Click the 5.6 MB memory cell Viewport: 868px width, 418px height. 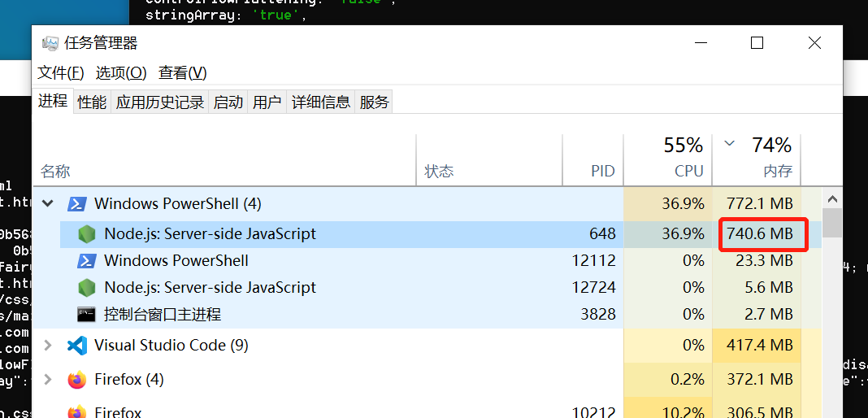pos(756,288)
